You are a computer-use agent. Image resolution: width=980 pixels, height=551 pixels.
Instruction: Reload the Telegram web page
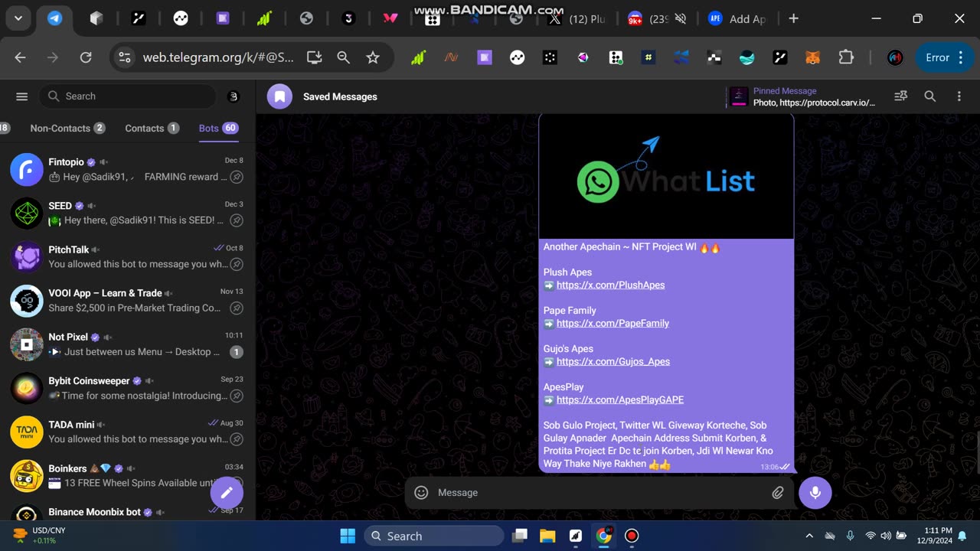(86, 57)
